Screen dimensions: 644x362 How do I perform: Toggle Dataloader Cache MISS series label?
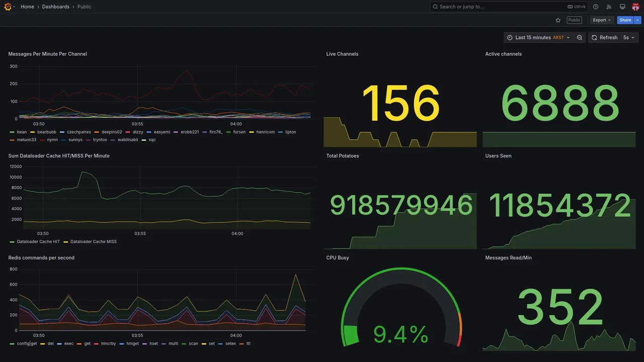(94, 242)
